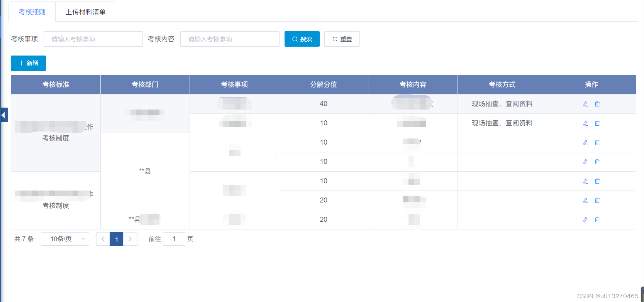Image resolution: width=644 pixels, height=302 pixels.
Task: Delete the last row, score 20
Action: (597, 219)
